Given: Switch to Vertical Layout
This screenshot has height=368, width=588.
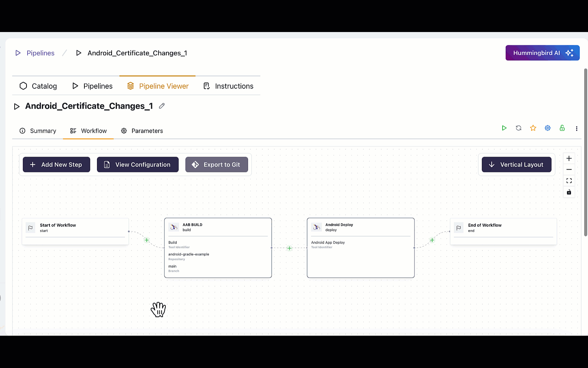Looking at the screenshot, I should (516, 165).
